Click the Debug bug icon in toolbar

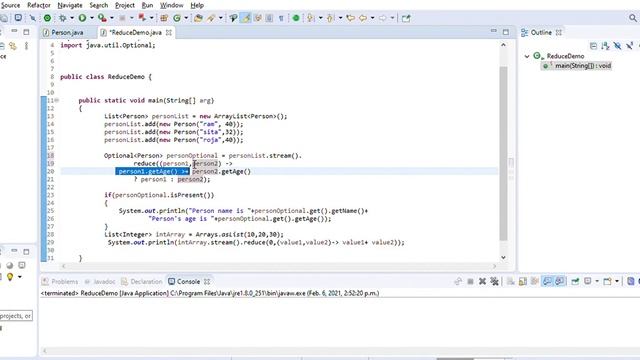click(62, 18)
